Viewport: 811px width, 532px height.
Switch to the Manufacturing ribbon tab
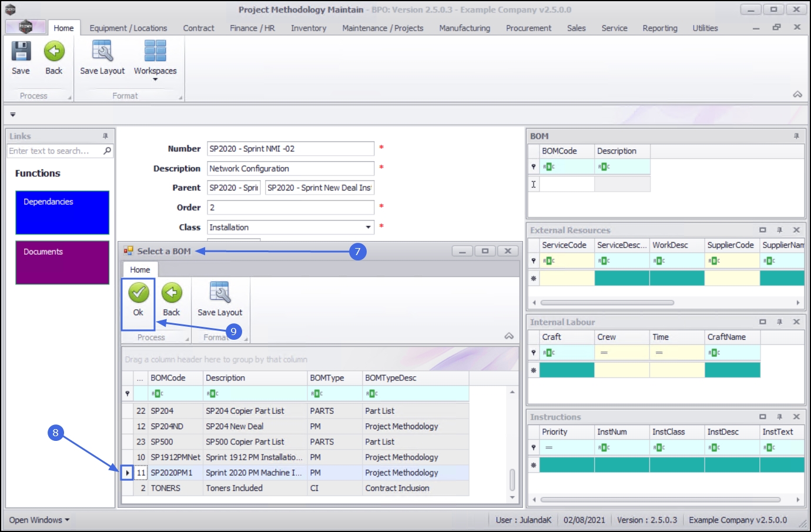coord(464,28)
